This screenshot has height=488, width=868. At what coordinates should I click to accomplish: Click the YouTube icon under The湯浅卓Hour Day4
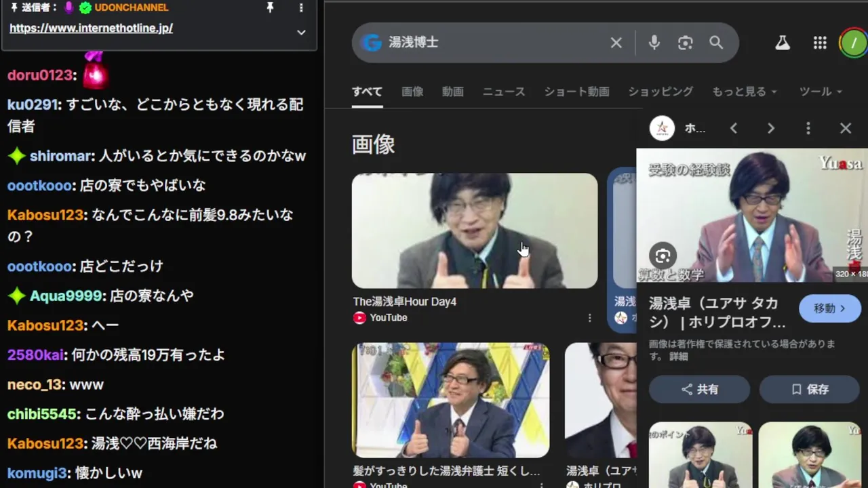pyautogui.click(x=359, y=318)
